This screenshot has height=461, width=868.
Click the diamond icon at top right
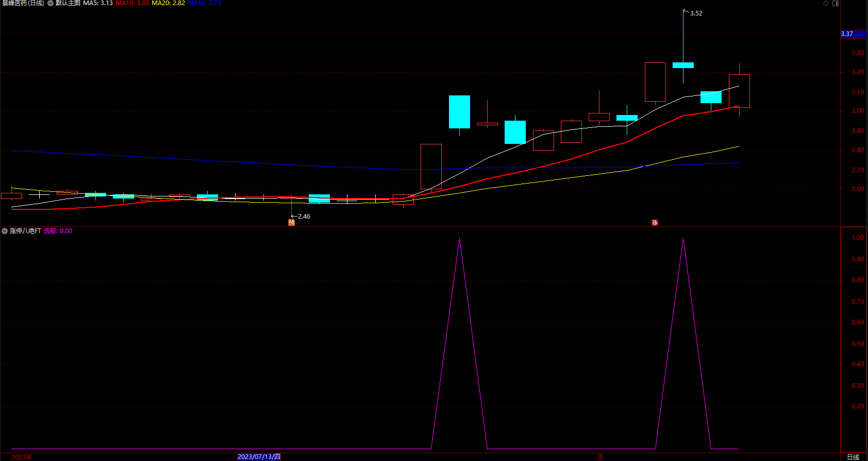pyautogui.click(x=826, y=3)
